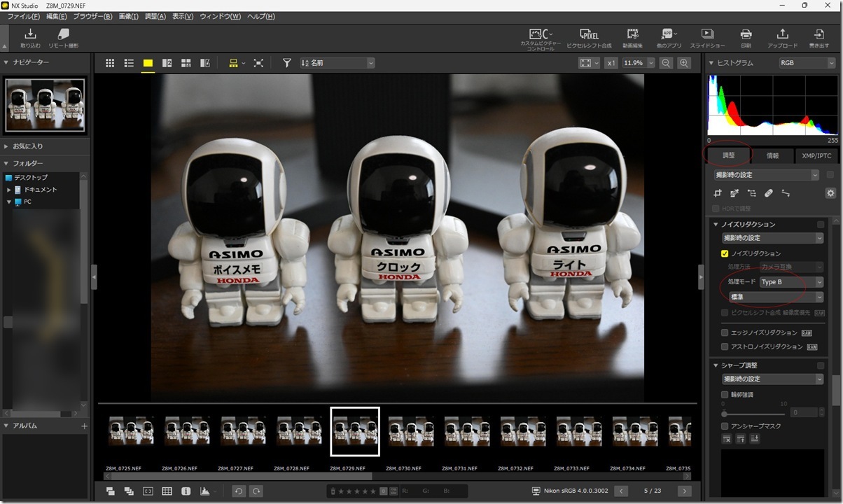Go to the next image arrow
The height and width of the screenshot is (504, 843).
[685, 491]
